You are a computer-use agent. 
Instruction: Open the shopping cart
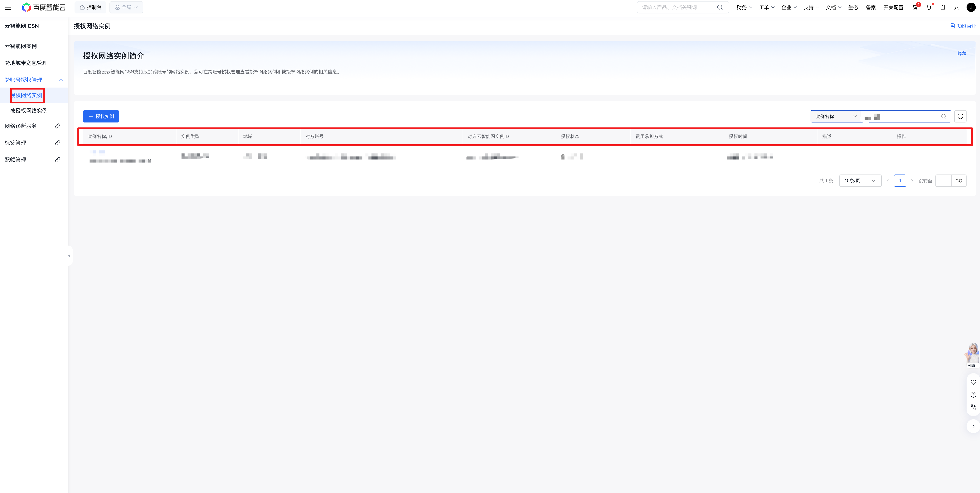point(915,7)
